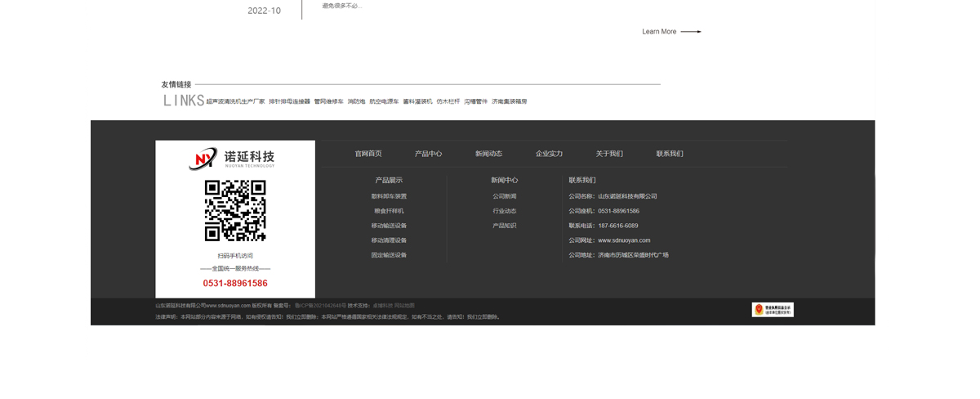Open the 卓越科技 tech support link
Image resolution: width=980 pixels, height=399 pixels.
382,306
